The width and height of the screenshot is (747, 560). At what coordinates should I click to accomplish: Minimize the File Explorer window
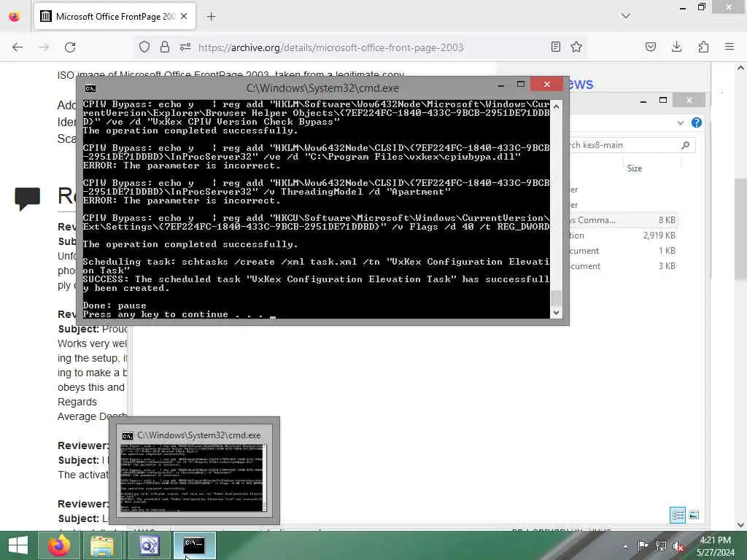coord(643,100)
